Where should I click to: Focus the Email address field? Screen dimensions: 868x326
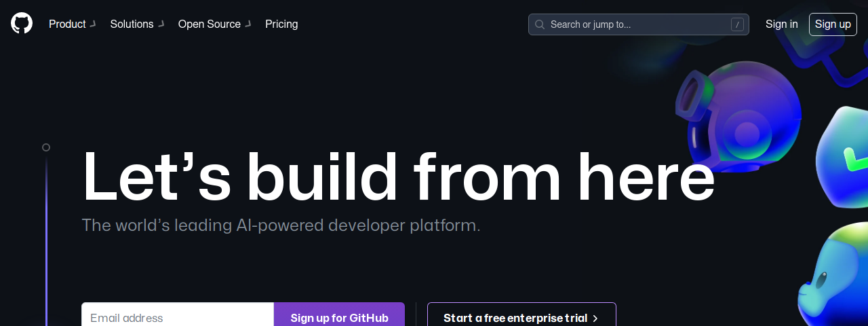[178, 314]
